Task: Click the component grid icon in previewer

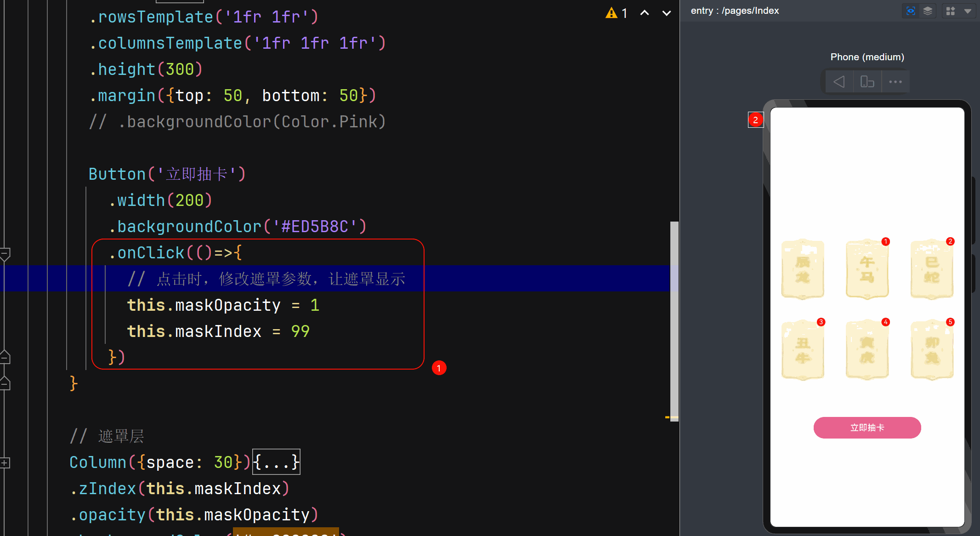Action: 951,11
